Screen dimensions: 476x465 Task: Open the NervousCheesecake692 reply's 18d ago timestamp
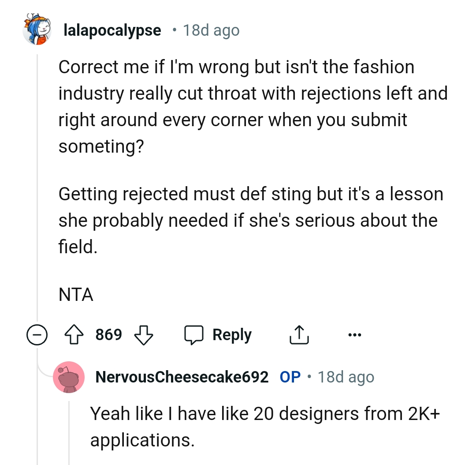346,377
